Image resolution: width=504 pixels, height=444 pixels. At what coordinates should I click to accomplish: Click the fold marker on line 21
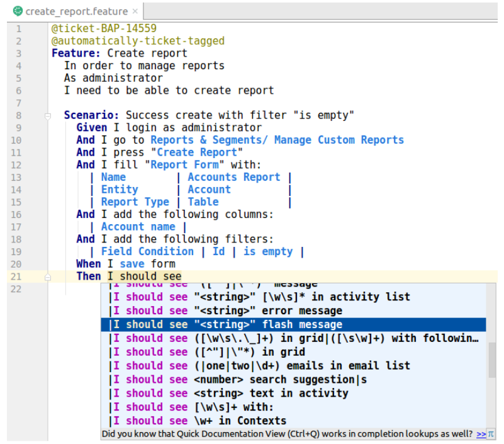pos(47,276)
